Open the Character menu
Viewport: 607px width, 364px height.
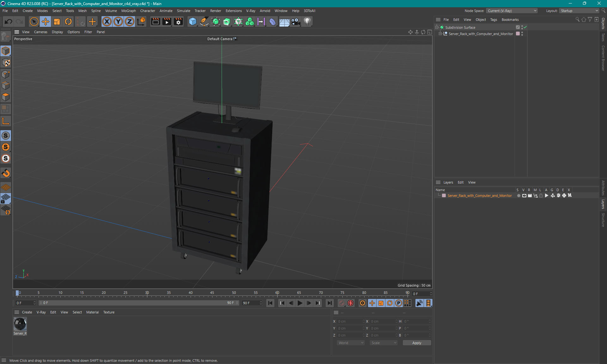148,11
